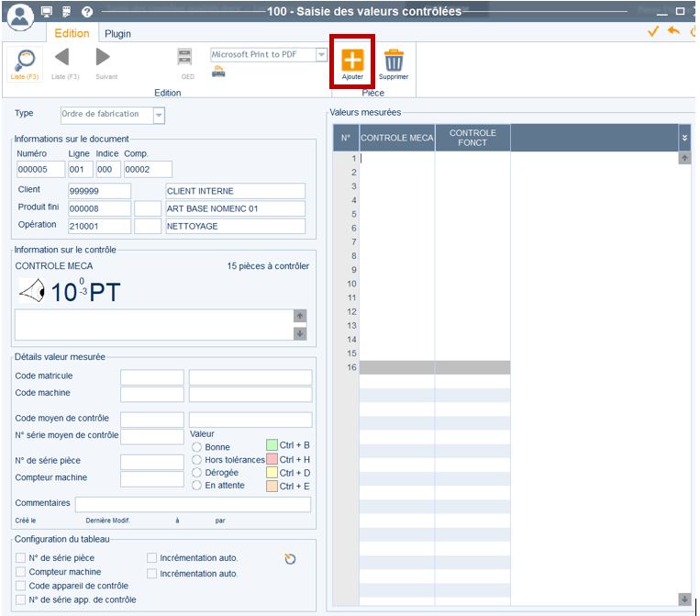Enable N° de série app. de contrôle checkbox
This screenshot has height=616, width=700.
pyautogui.click(x=20, y=599)
